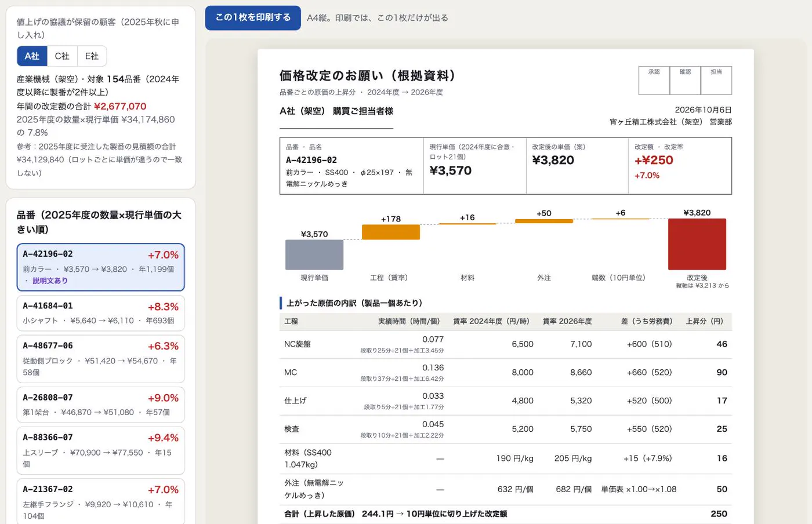Viewport: 812px width, 524px height.
Task: Click the 仕上げ row label
Action: 295,401
